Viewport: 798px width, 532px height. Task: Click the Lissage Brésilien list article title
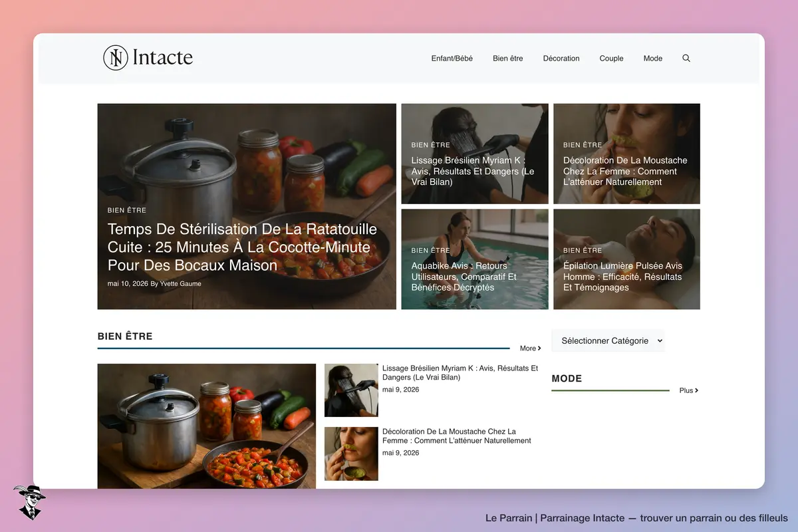(460, 372)
